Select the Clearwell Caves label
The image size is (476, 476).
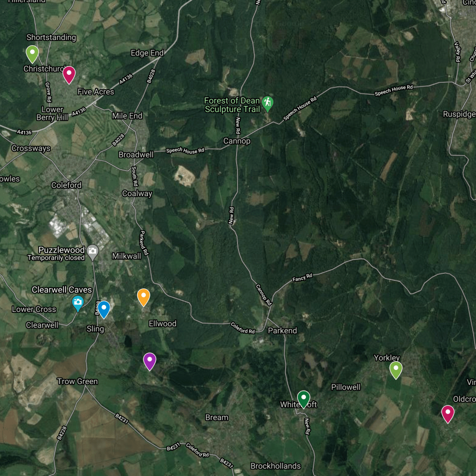[x=62, y=290]
